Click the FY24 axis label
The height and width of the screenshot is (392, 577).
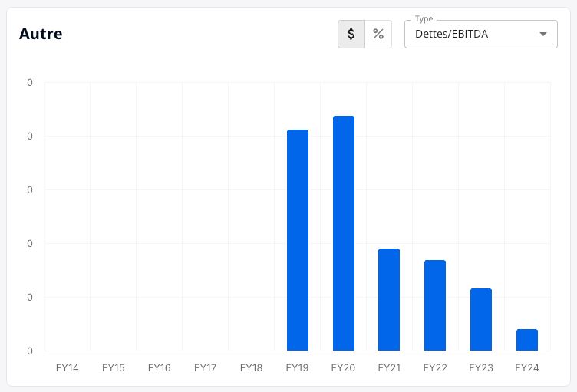click(x=527, y=367)
